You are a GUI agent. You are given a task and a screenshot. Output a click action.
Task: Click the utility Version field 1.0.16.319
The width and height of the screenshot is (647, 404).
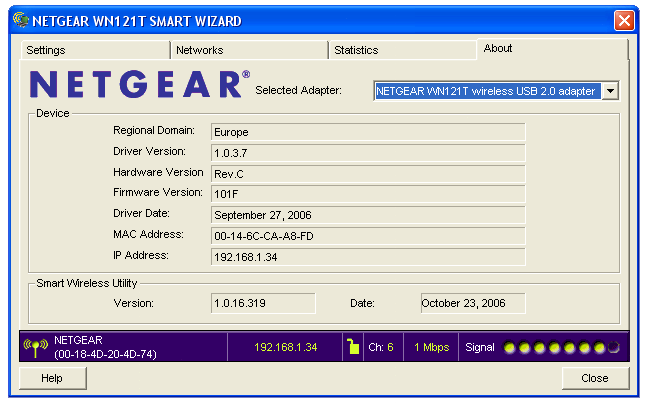(x=263, y=303)
